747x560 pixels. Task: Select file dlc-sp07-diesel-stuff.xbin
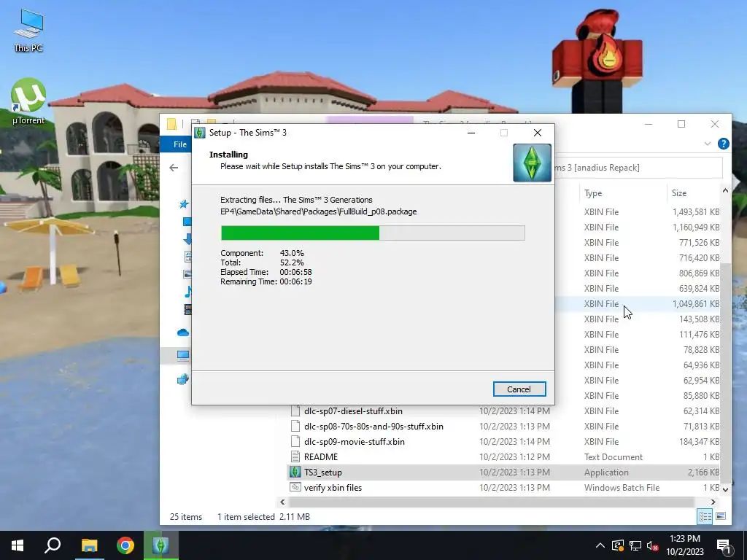click(x=353, y=411)
